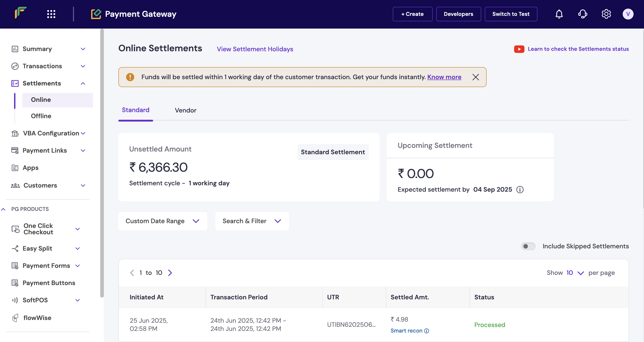Change the rows per page dropdown
Viewport: 644px width, 342px height.
pos(575,273)
